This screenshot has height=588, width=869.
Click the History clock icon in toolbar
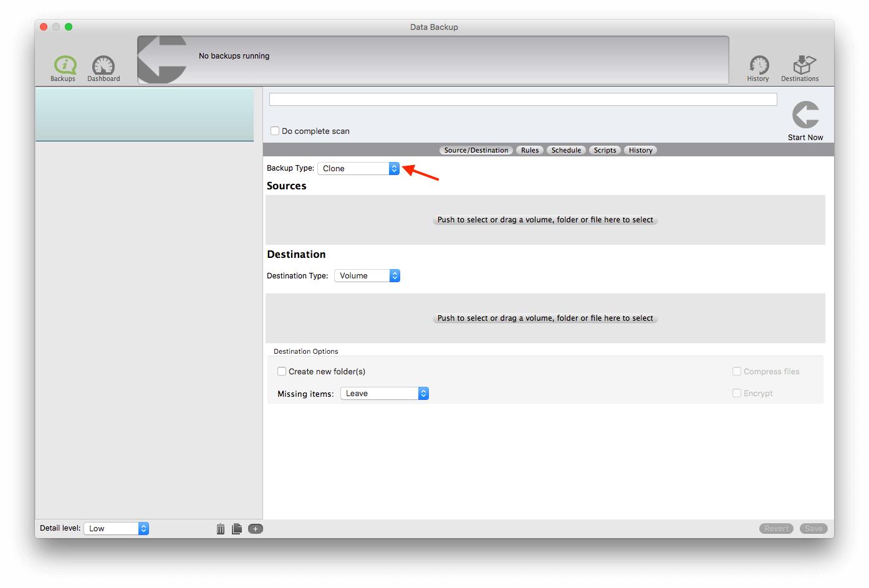tap(758, 65)
